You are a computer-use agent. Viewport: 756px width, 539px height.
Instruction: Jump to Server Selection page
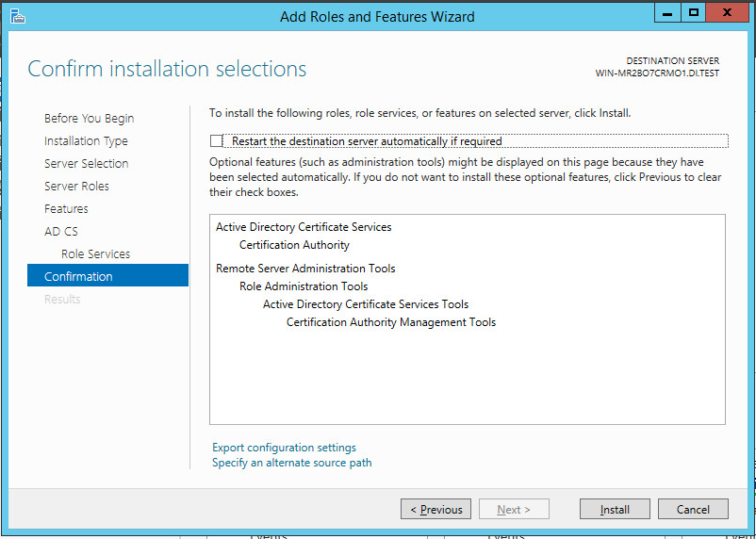pos(86,164)
